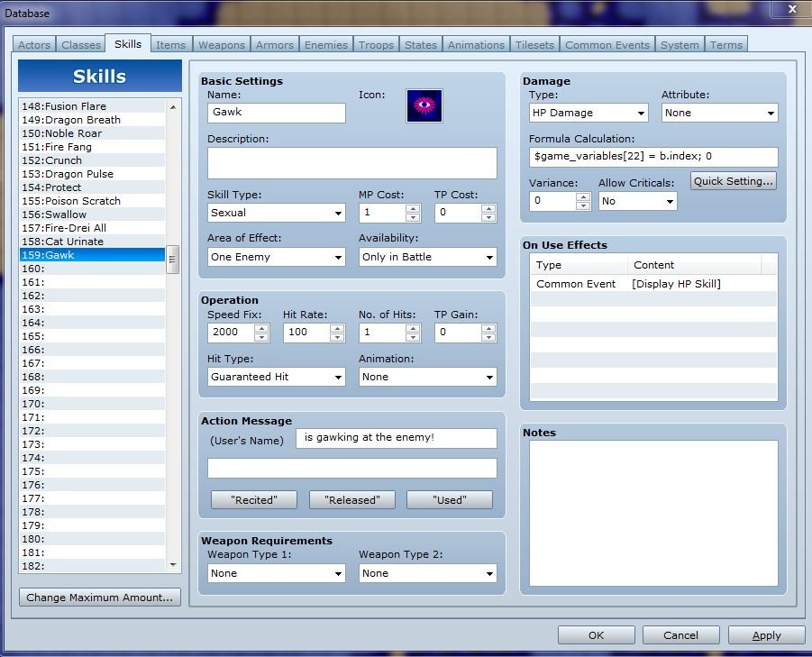Increase the MP Cost value

[x=413, y=209]
